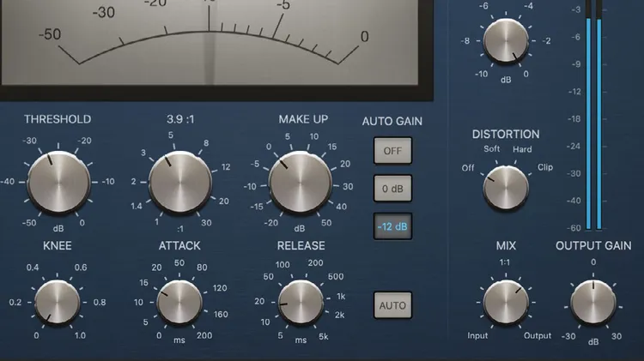Click the Hard distortion label
This screenshot has width=644, height=361.
pos(522,149)
